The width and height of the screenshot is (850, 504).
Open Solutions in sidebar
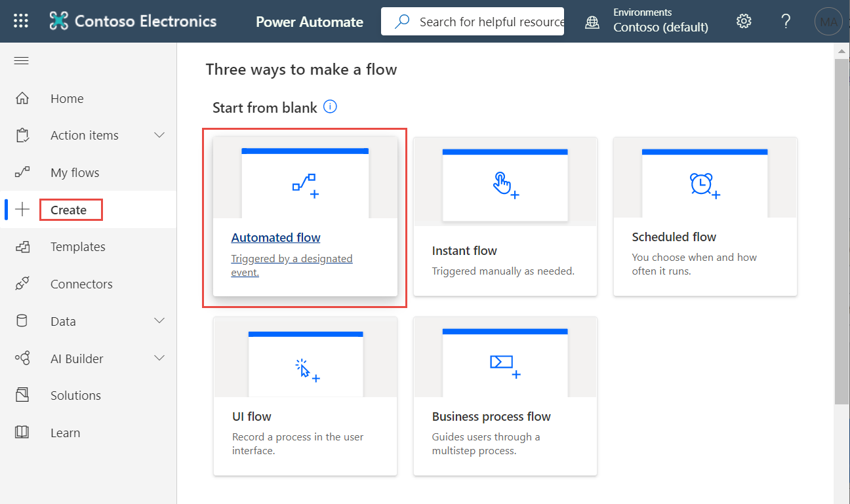click(x=75, y=395)
